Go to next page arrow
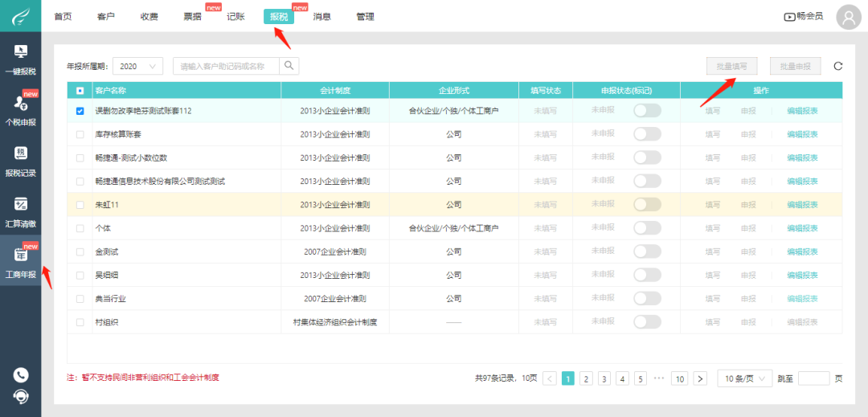The width and height of the screenshot is (868, 417). pyautogui.click(x=701, y=379)
